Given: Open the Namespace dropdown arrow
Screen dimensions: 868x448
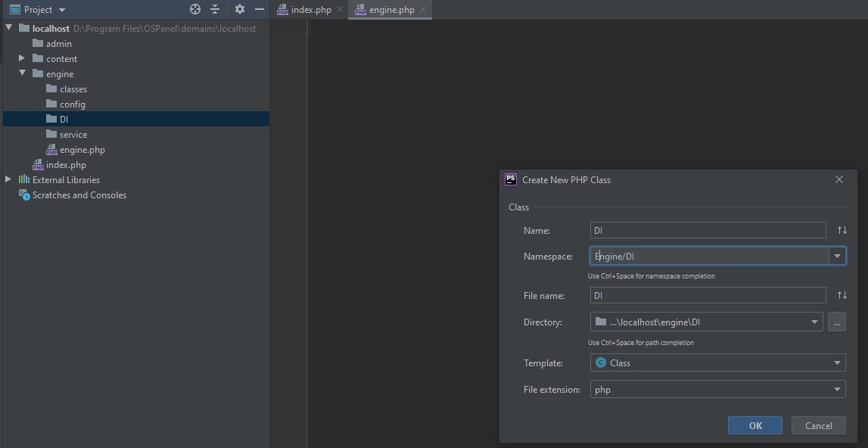Looking at the screenshot, I should [x=837, y=257].
